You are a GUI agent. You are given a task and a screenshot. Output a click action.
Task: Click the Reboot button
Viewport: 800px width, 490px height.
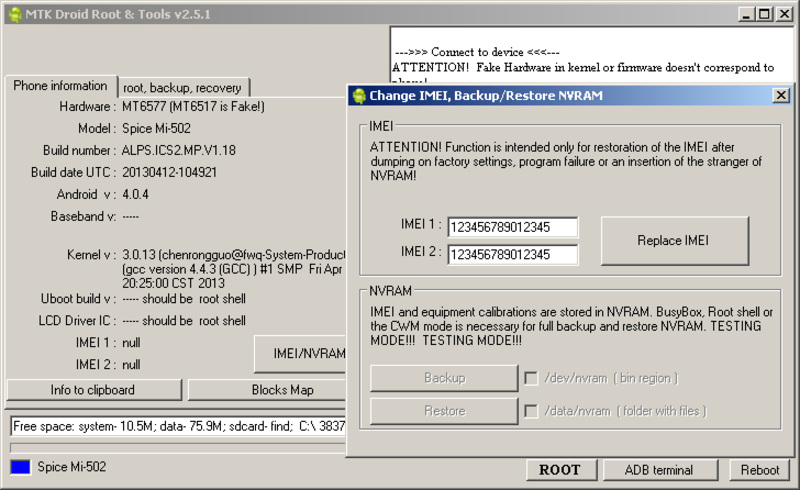point(760,470)
